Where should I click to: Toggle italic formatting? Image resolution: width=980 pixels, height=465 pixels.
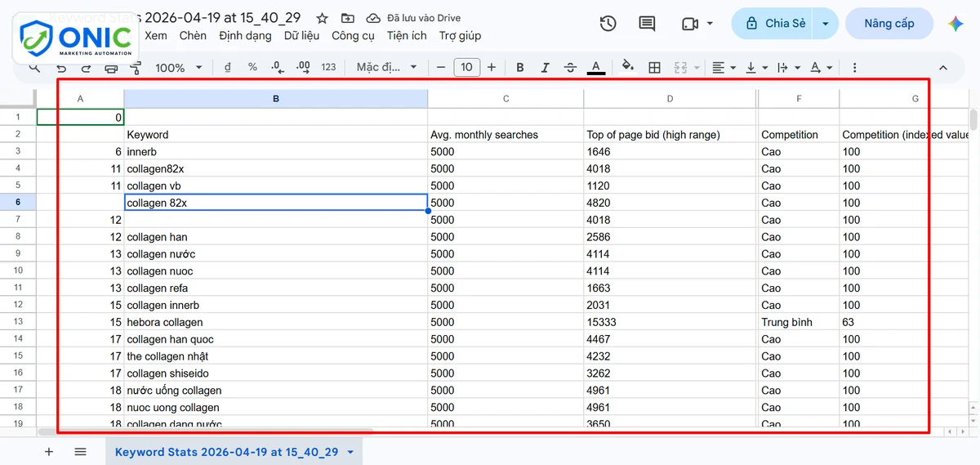tap(545, 68)
